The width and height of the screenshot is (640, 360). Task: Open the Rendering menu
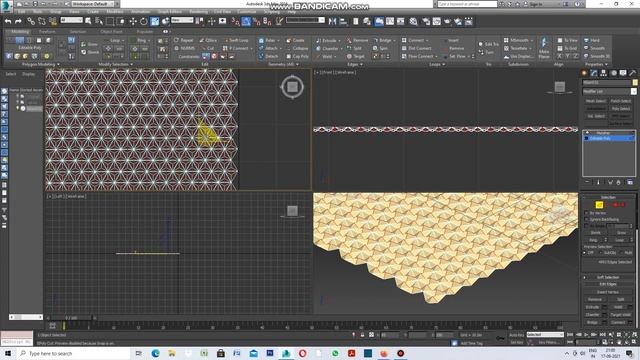tap(198, 12)
